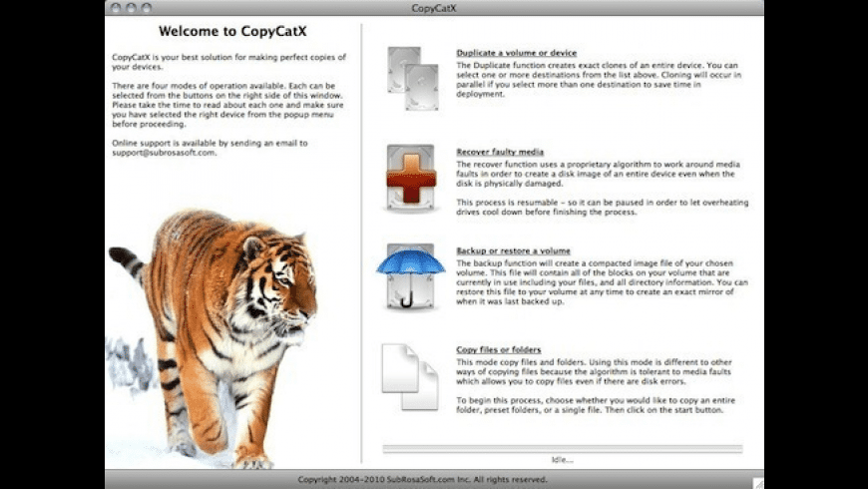Click the 'To begin this process' paragraph
This screenshot has height=489, width=868.
click(x=596, y=405)
